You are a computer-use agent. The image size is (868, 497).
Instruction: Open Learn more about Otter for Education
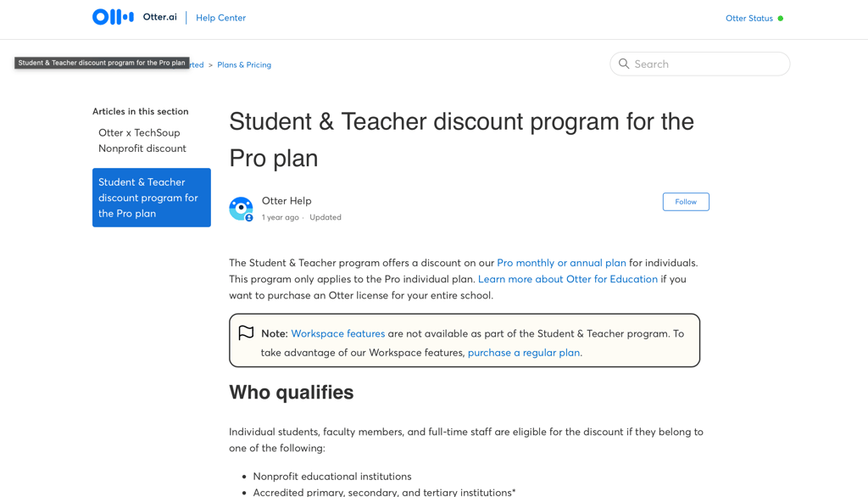(x=568, y=278)
